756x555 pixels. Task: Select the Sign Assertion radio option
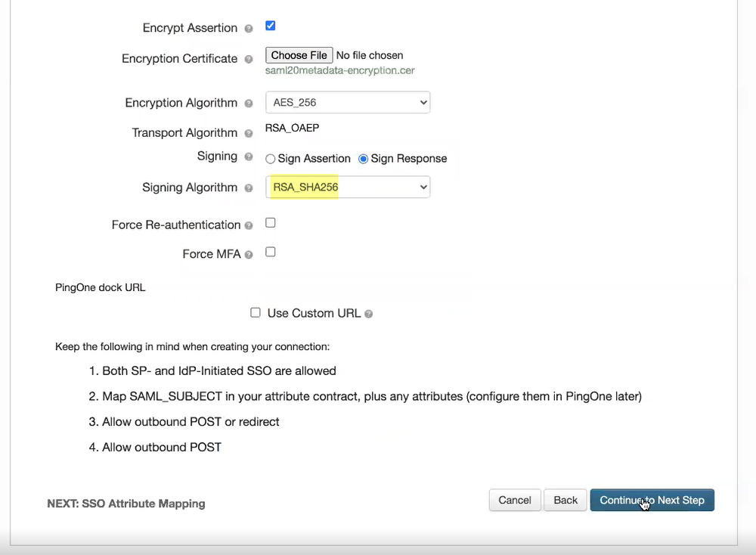271,160
